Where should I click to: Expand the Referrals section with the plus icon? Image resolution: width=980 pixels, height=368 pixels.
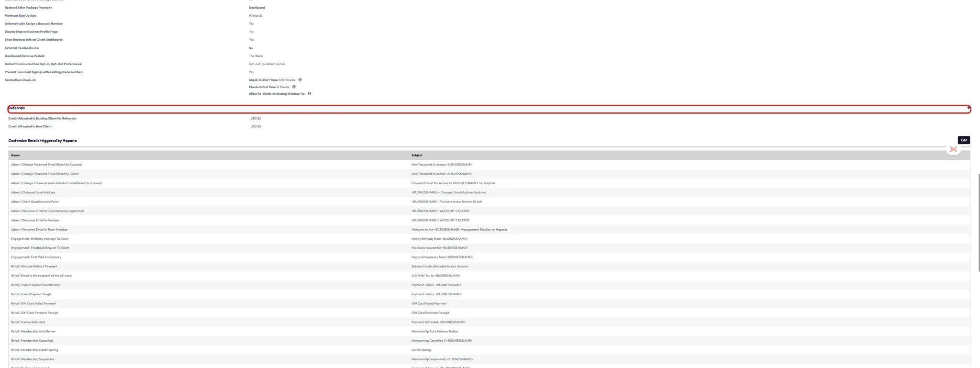(x=969, y=108)
